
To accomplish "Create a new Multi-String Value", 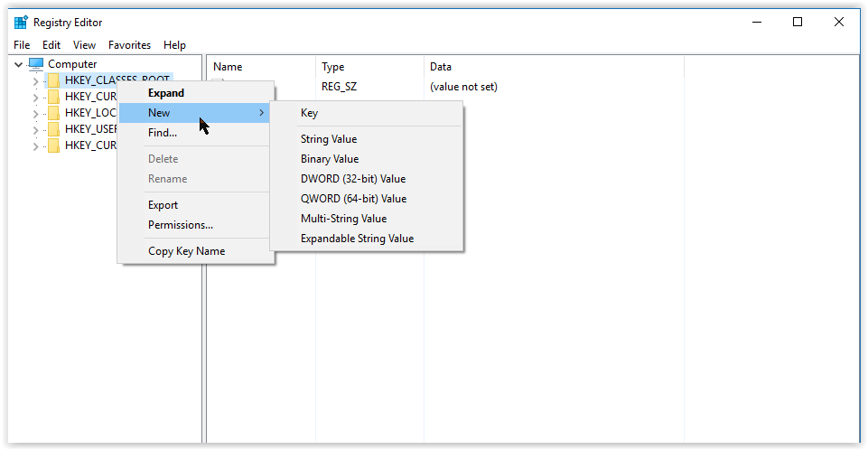I will tap(367, 219).
